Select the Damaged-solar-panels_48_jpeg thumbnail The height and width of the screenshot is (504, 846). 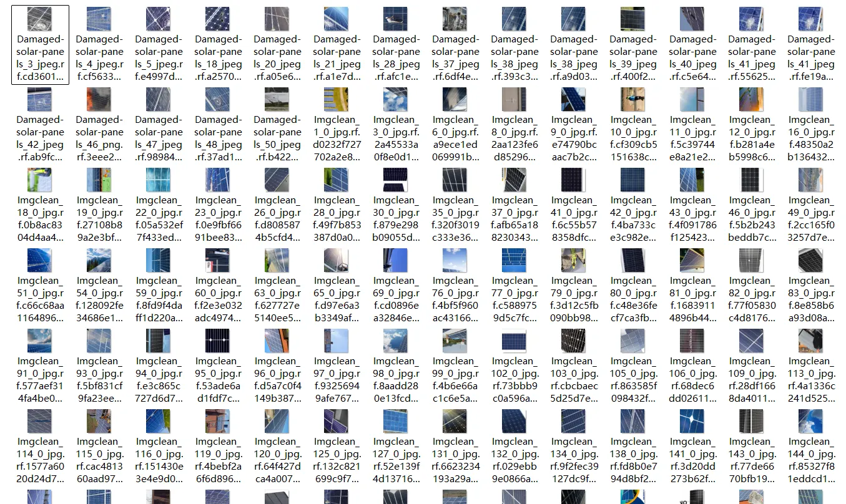tap(218, 100)
